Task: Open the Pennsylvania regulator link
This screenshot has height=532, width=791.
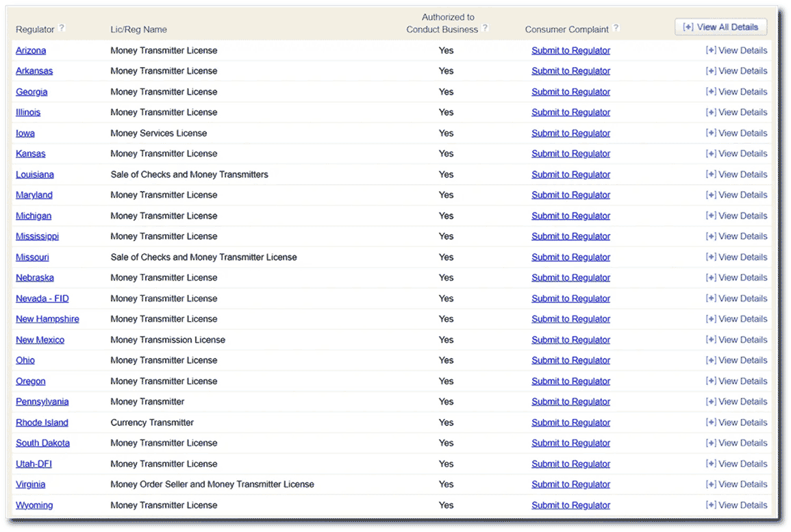Action: (x=42, y=402)
